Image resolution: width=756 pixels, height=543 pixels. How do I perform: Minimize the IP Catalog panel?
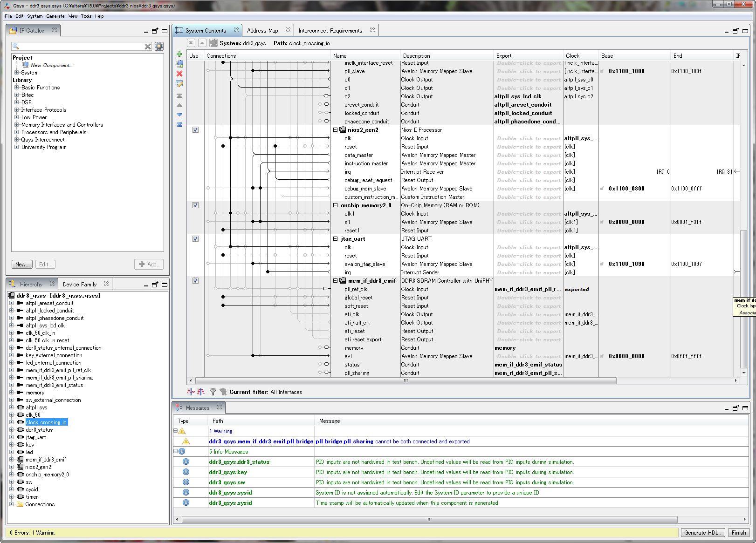(146, 31)
